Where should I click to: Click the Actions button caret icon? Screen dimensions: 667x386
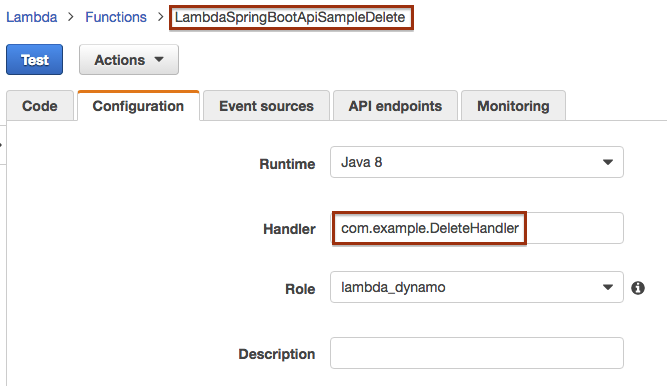(x=159, y=60)
